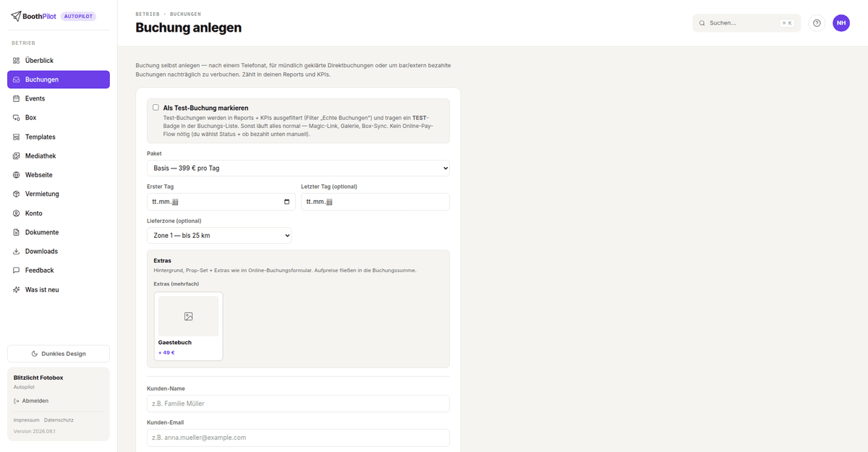Toggle the Dunkles Design theme button
868x452 pixels.
[x=59, y=354]
